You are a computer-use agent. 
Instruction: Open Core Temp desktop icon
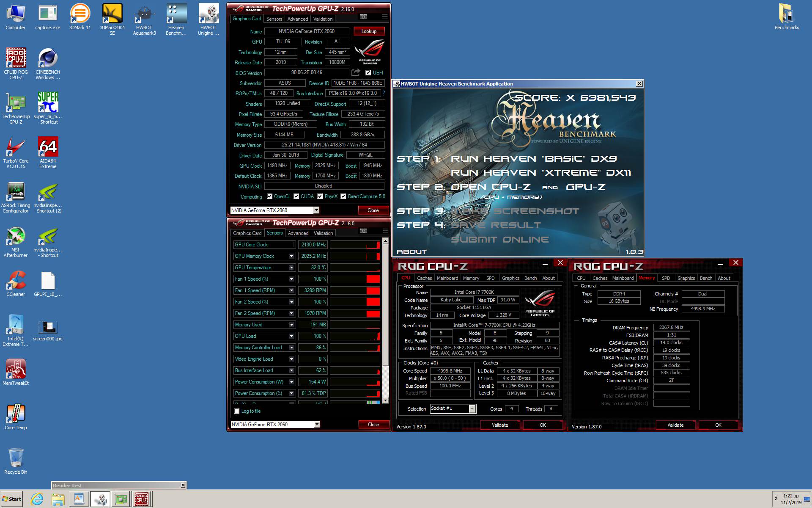pos(16,417)
